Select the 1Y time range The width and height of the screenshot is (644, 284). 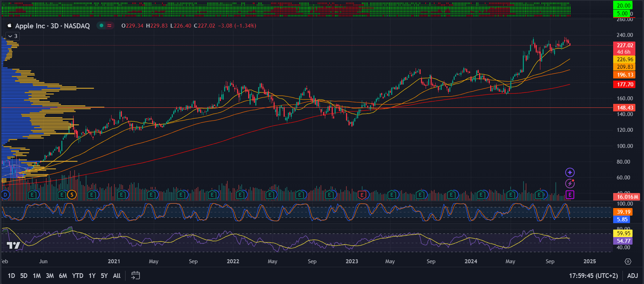[x=92, y=276]
